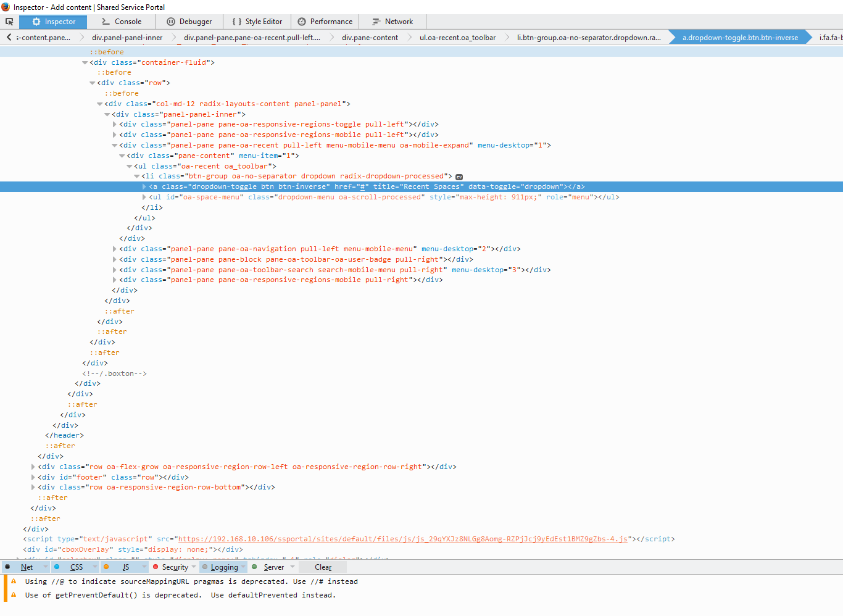Expand the ul oa-space-menu node
843x616 pixels.
144,197
